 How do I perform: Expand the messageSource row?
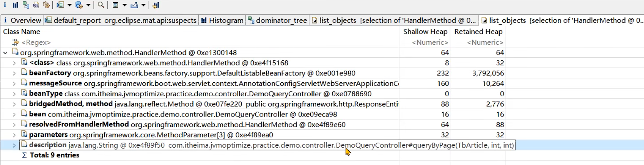click(14, 83)
